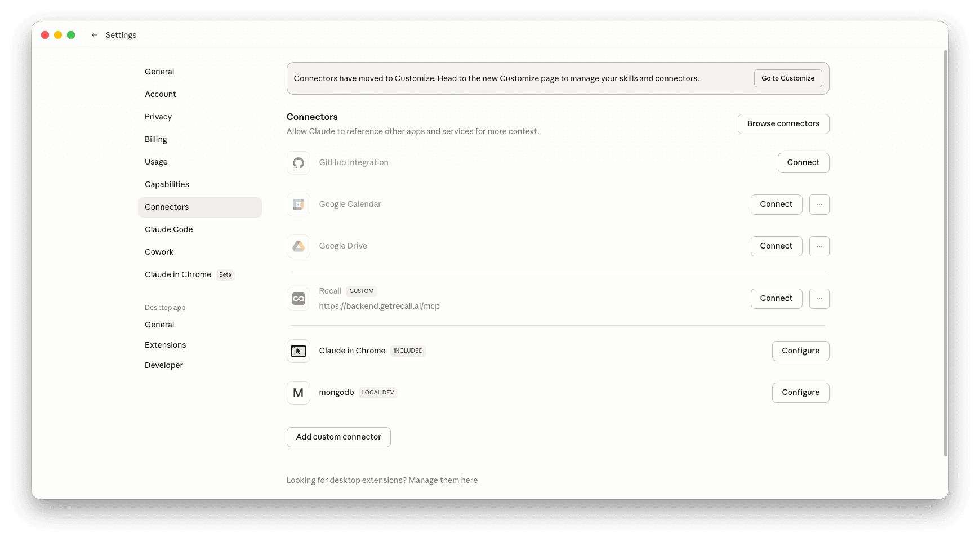980x541 pixels.
Task: Open Browse connectors
Action: point(783,123)
